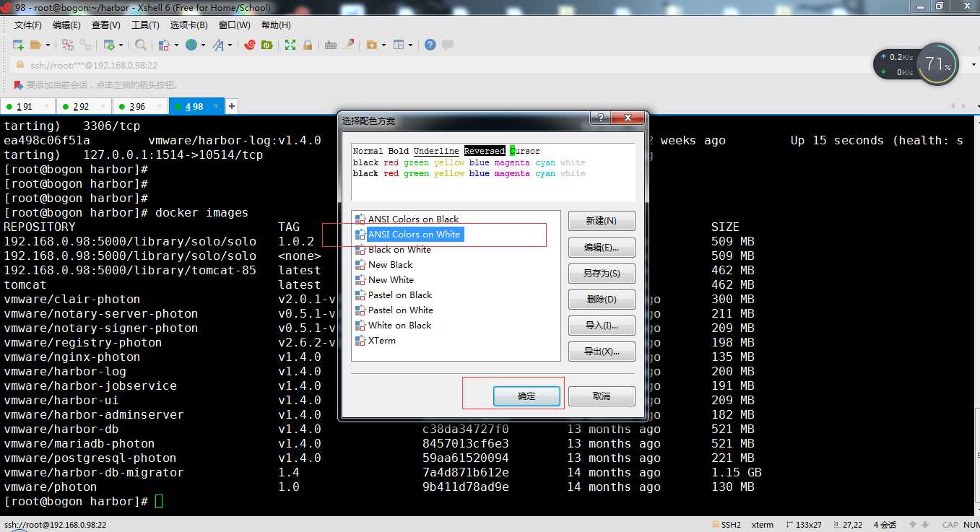The width and height of the screenshot is (980, 532).
Task: Click the 新建(N) button
Action: click(602, 221)
